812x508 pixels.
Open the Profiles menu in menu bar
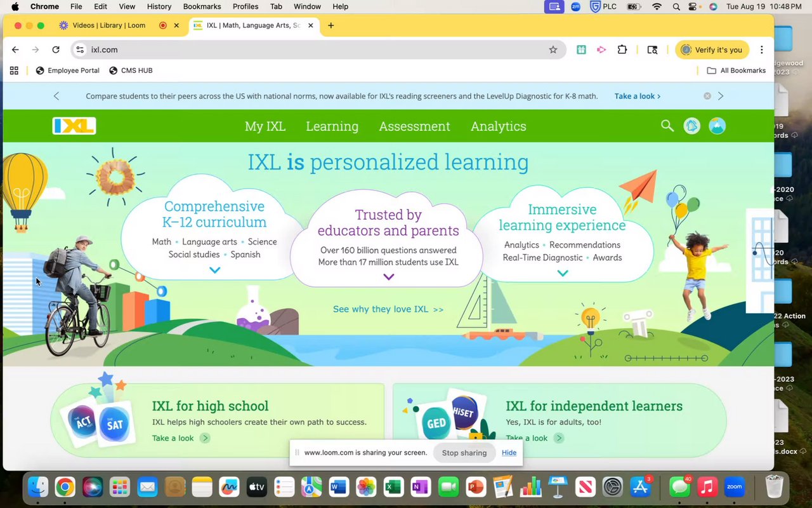click(245, 6)
